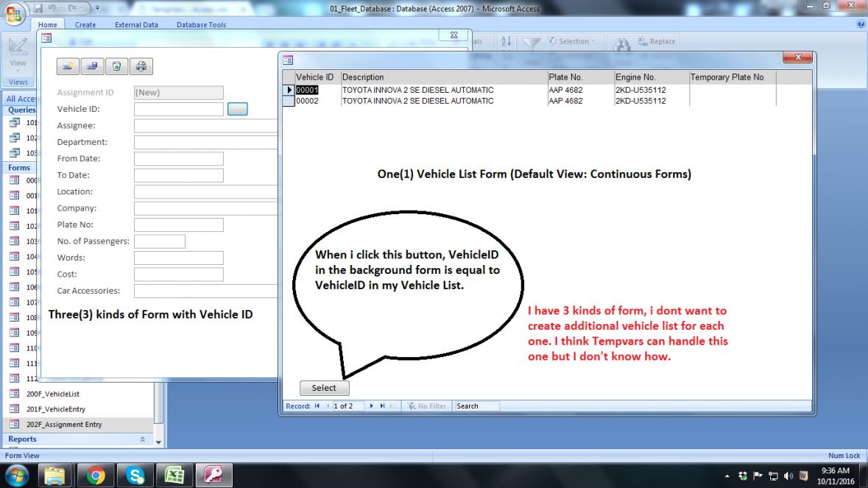Click the View button in Views group
This screenshot has width=868, height=488.
coord(18,54)
